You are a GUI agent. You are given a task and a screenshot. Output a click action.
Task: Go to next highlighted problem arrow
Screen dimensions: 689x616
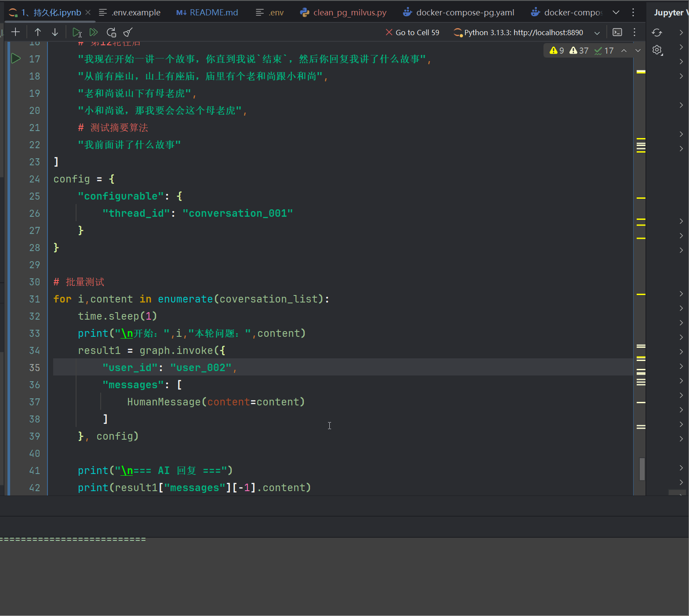[x=638, y=51]
